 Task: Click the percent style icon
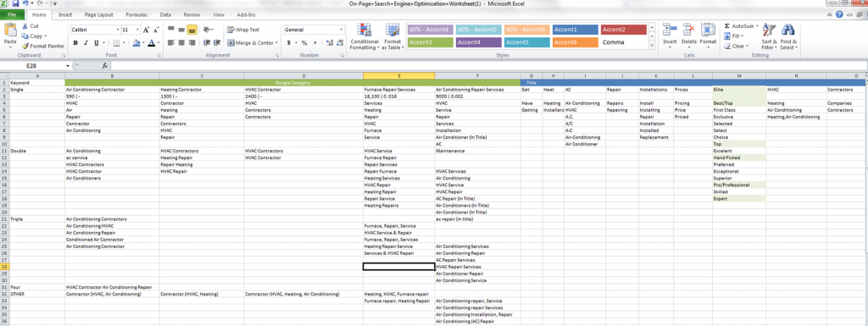[x=304, y=42]
